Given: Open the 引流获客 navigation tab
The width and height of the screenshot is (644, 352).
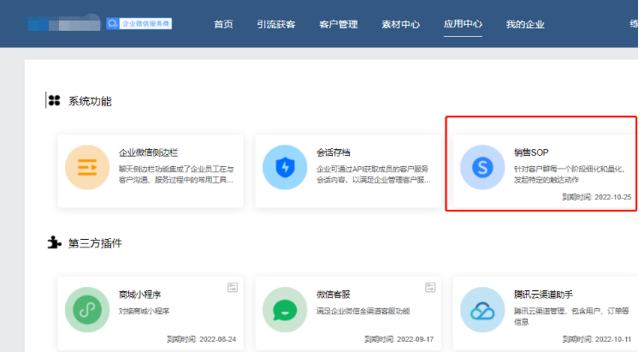Looking at the screenshot, I should [x=275, y=24].
